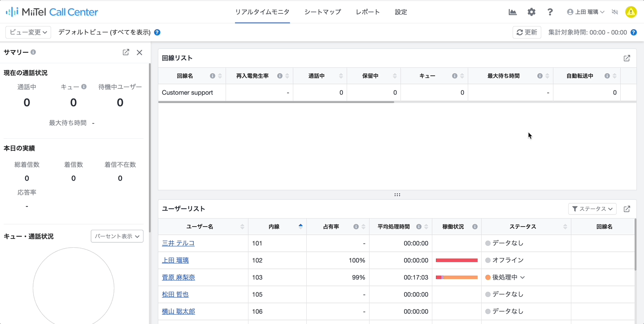Pop out the 回線リスト panel
This screenshot has width=644, height=324.
pyautogui.click(x=627, y=58)
